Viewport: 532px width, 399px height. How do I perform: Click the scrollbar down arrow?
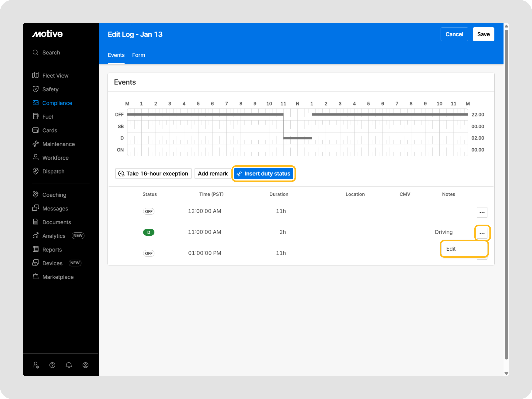tap(506, 373)
